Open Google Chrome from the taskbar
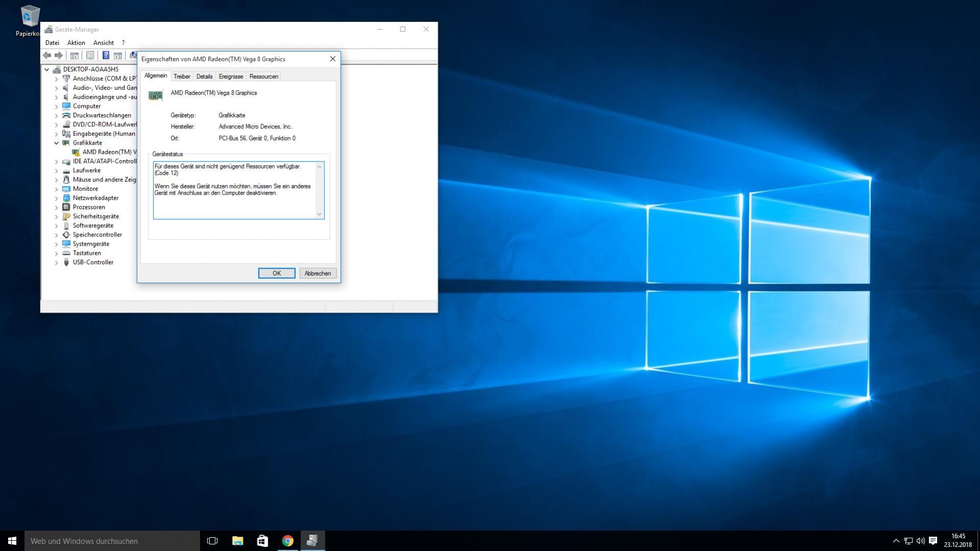 tap(288, 541)
